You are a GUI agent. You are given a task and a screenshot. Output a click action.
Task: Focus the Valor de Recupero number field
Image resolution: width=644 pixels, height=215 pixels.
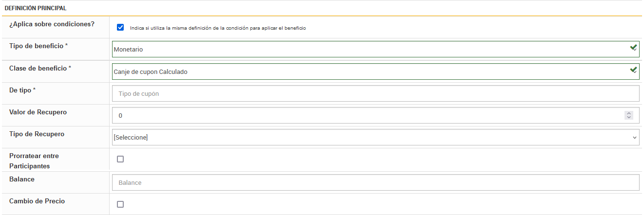365,116
